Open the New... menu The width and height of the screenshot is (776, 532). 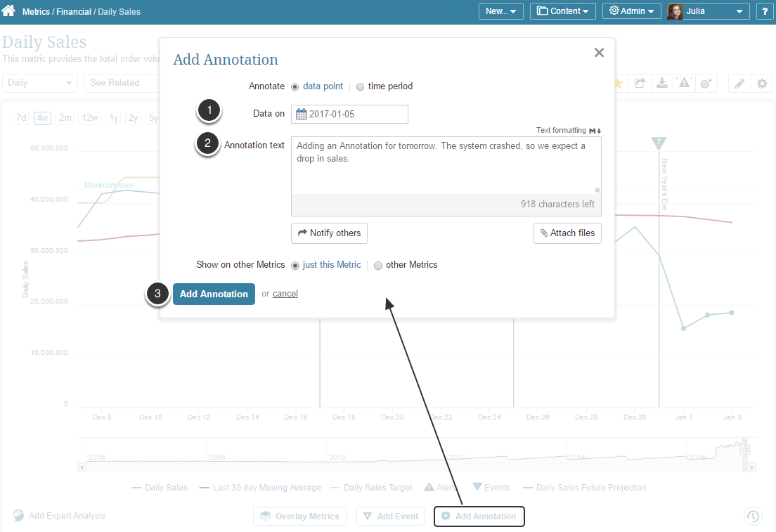pyautogui.click(x=500, y=11)
